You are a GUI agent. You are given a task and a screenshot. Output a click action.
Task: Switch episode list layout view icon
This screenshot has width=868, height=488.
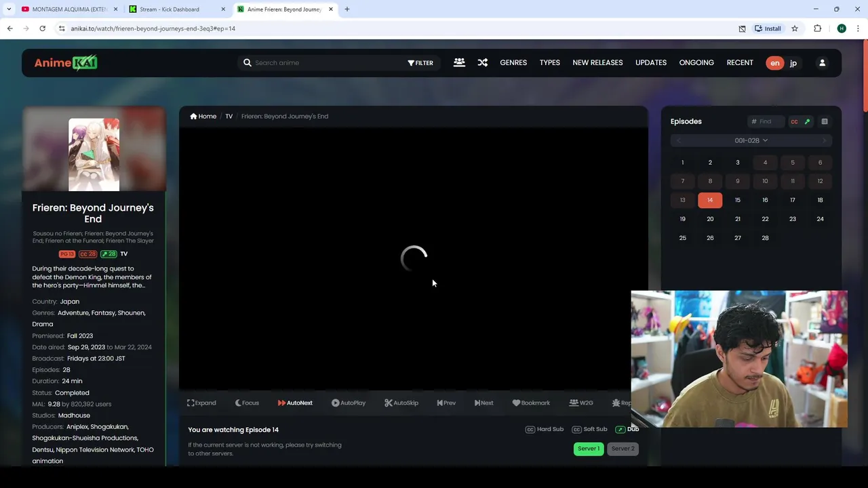(825, 121)
